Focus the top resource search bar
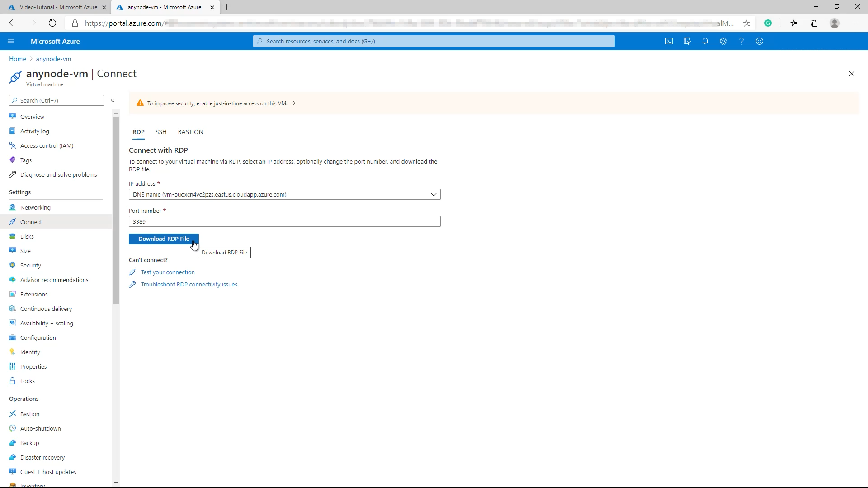This screenshot has height=488, width=868. (434, 41)
